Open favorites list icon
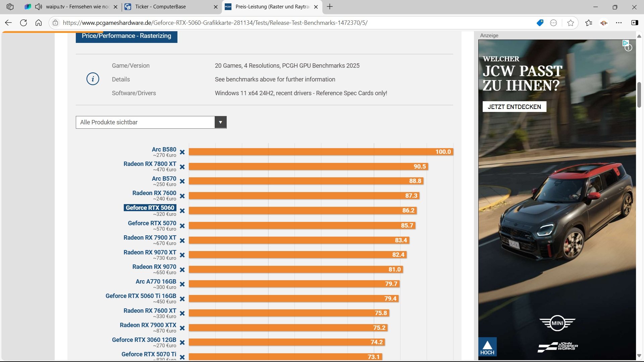This screenshot has width=644, height=362. pyautogui.click(x=589, y=23)
